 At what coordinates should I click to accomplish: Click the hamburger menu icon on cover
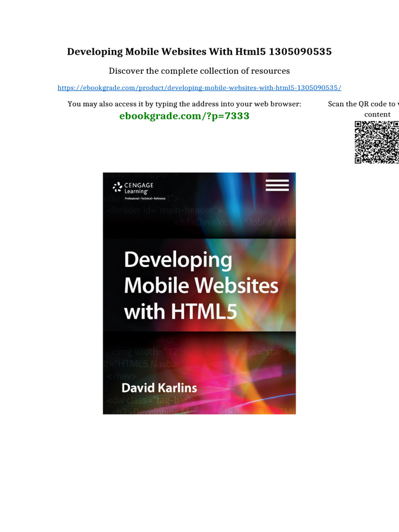(x=277, y=185)
